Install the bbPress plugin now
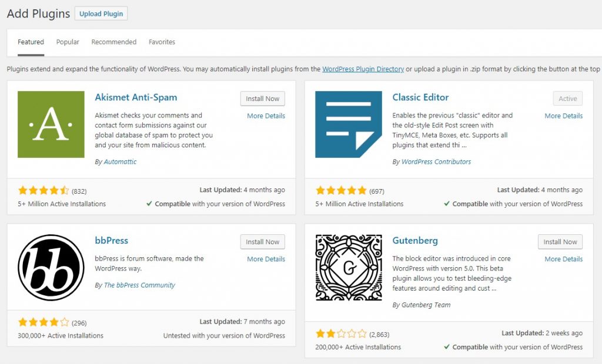602x364 pixels. tap(263, 242)
